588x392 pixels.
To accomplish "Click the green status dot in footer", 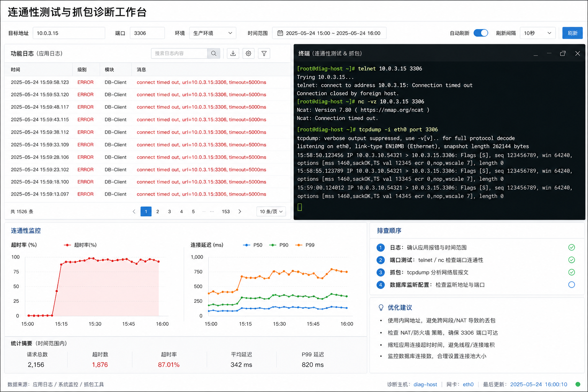I will 578,384.
